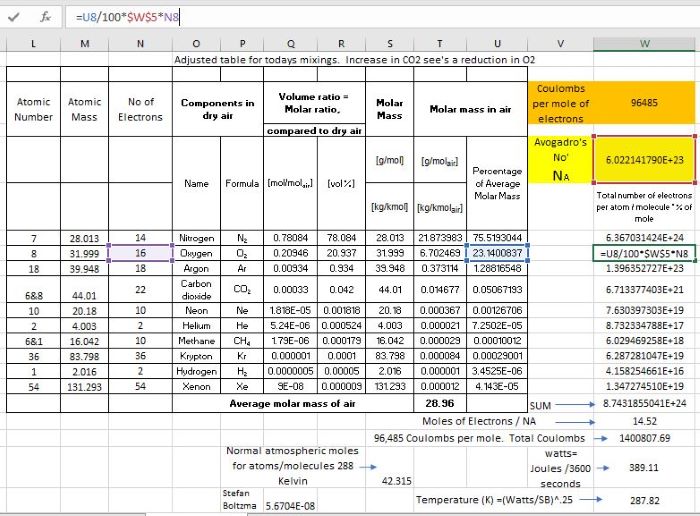Image resolution: width=700 pixels, height=516 pixels.
Task: Click the Nitrogen name cell
Action: [196, 238]
